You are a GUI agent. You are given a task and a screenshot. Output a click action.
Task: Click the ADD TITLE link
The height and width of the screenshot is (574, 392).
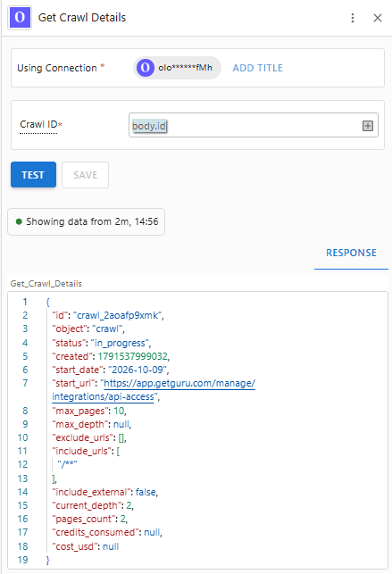(258, 68)
